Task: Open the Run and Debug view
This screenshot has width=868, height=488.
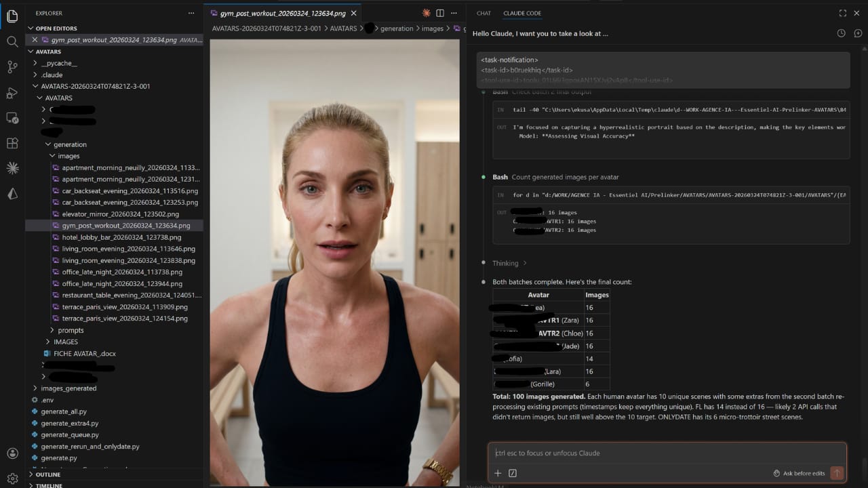Action: (12, 92)
